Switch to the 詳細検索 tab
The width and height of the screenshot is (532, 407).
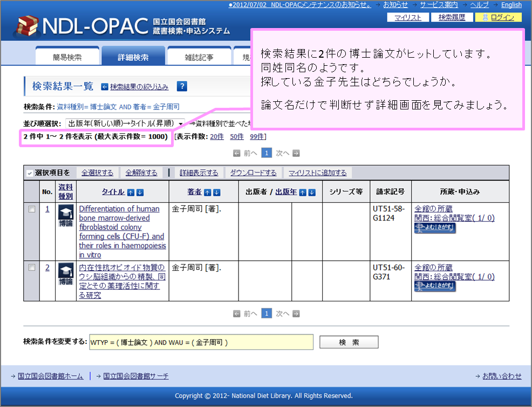[x=133, y=57]
